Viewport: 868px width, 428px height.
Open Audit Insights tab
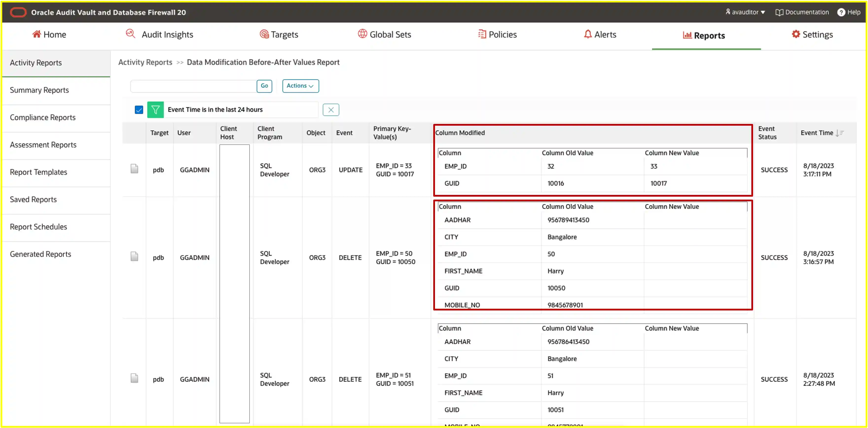(x=159, y=34)
